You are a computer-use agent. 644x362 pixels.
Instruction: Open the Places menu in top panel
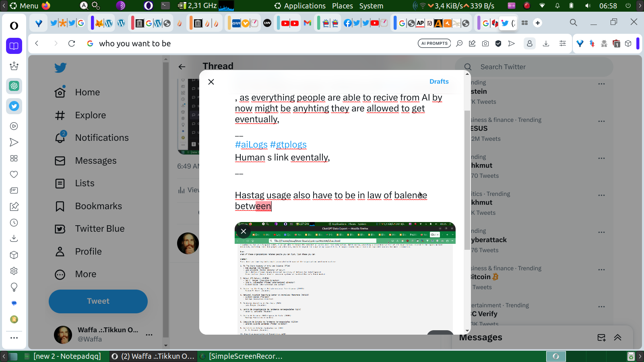click(x=343, y=6)
